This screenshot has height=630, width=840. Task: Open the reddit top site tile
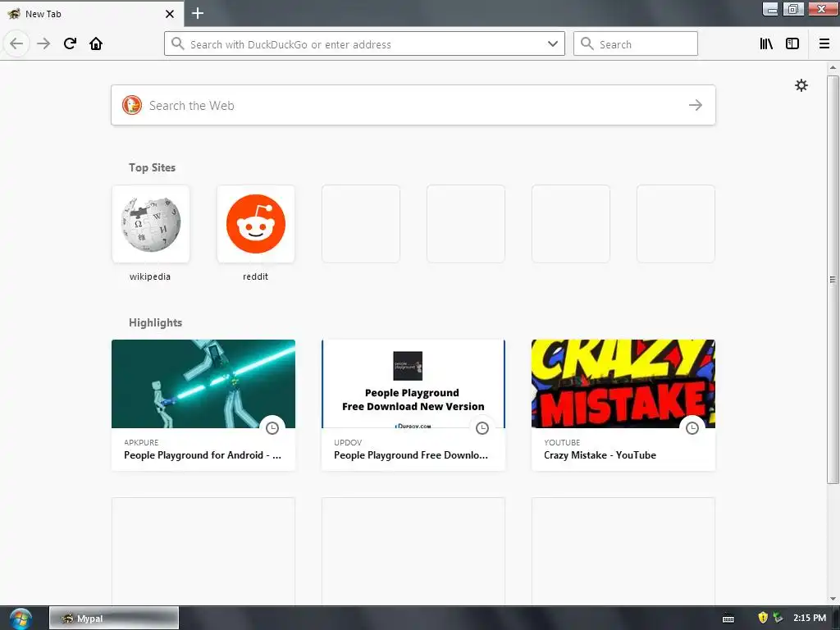(x=256, y=224)
